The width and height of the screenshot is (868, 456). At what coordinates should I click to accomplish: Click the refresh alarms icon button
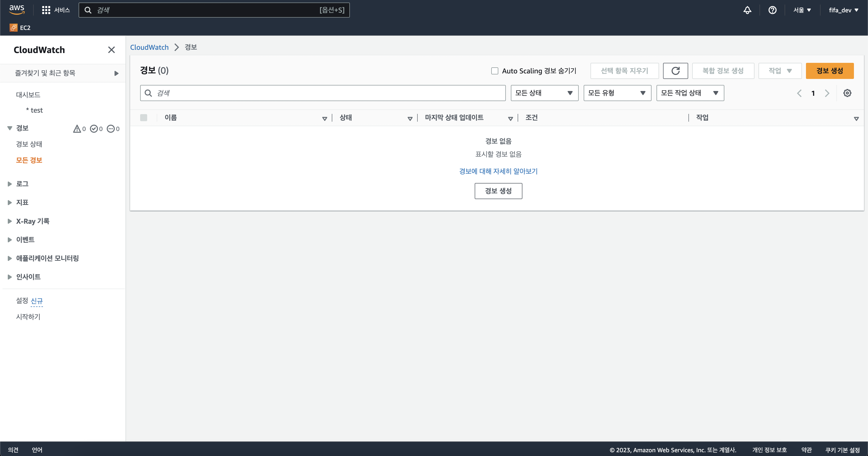point(675,71)
